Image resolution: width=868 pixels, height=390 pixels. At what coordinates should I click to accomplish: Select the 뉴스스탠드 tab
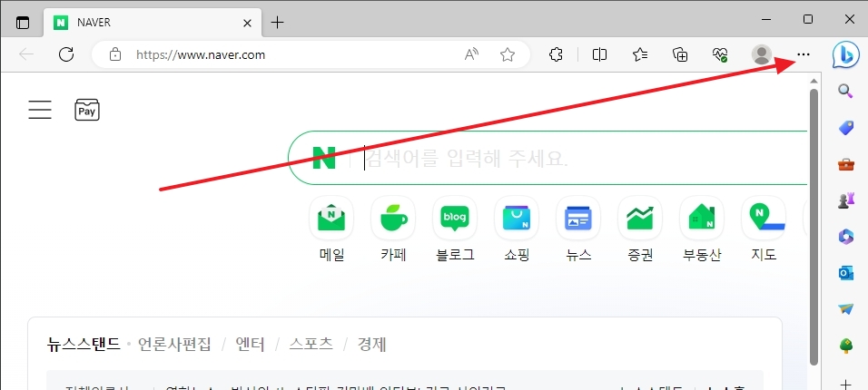pos(84,345)
